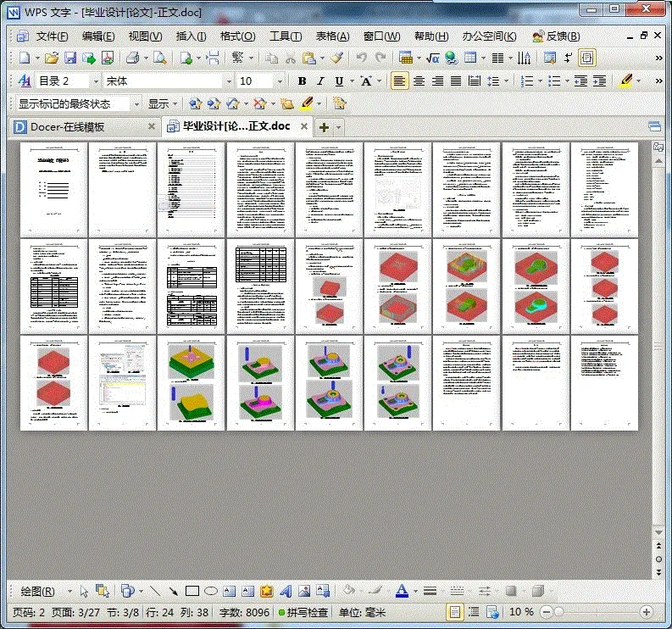Open the 插入 menu
Image resolution: width=672 pixels, height=629 pixels.
(x=192, y=36)
